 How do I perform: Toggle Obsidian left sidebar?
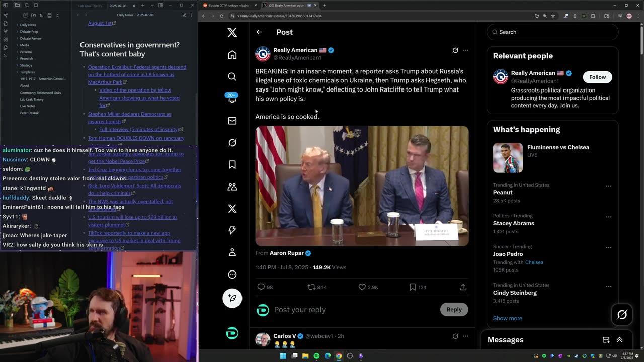point(6,5)
